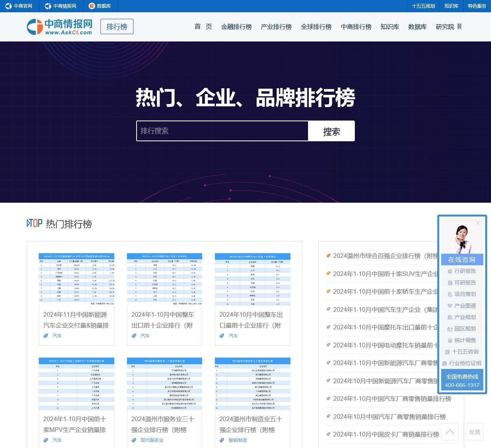Screen dimensions: 491x448
Task: Open 知识库 in main navigation
Action: point(390,26)
